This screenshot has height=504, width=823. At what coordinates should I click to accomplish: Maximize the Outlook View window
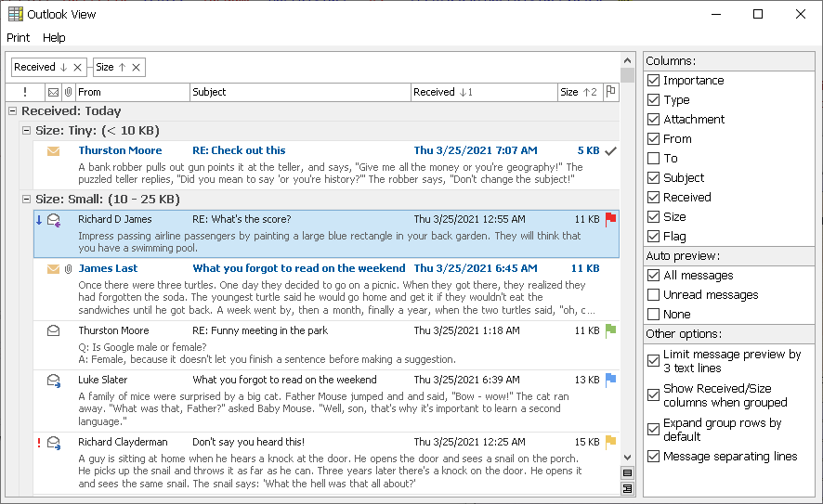(758, 14)
